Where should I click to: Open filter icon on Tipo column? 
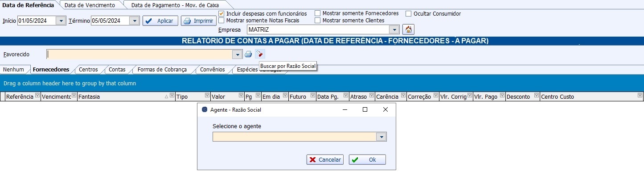(207, 96)
